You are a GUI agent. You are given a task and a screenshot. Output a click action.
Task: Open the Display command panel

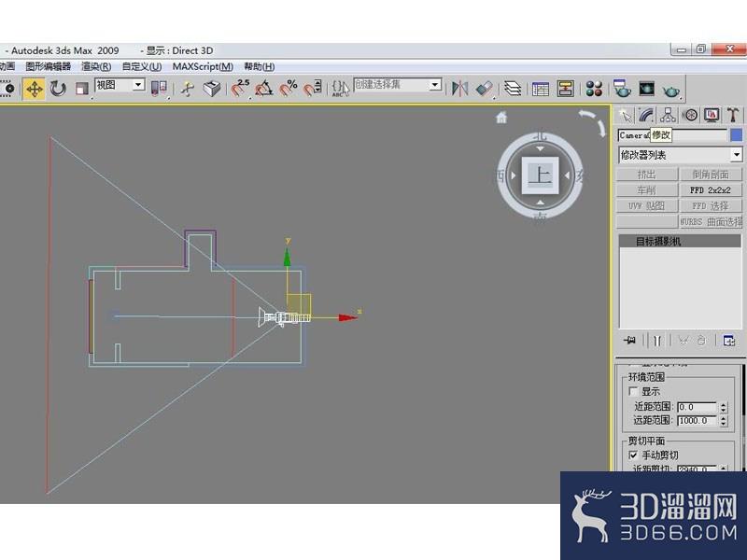[712, 115]
